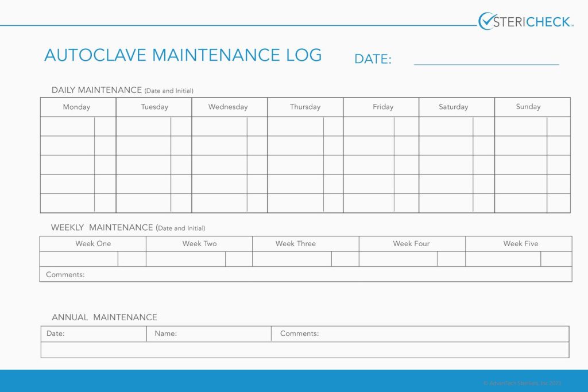Image resolution: width=588 pixels, height=392 pixels.
Task: Click the Monday column header
Action: (77, 107)
